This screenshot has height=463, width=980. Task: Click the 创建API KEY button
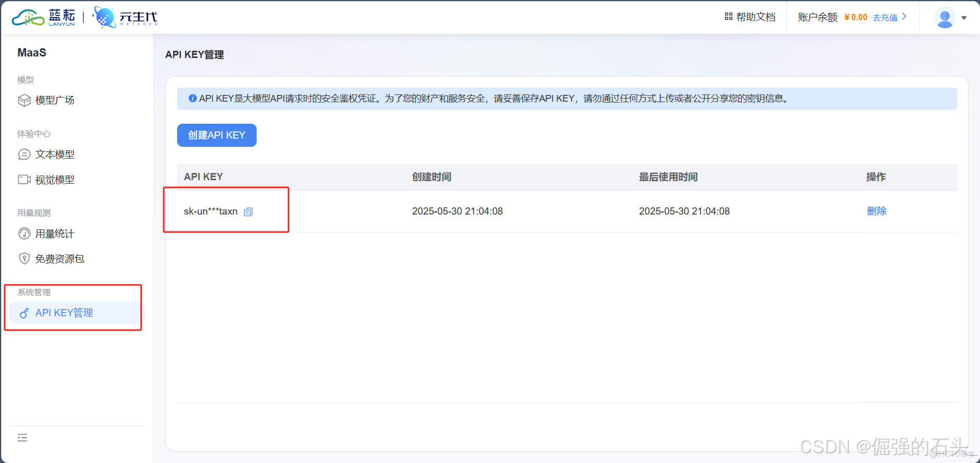pyautogui.click(x=217, y=135)
